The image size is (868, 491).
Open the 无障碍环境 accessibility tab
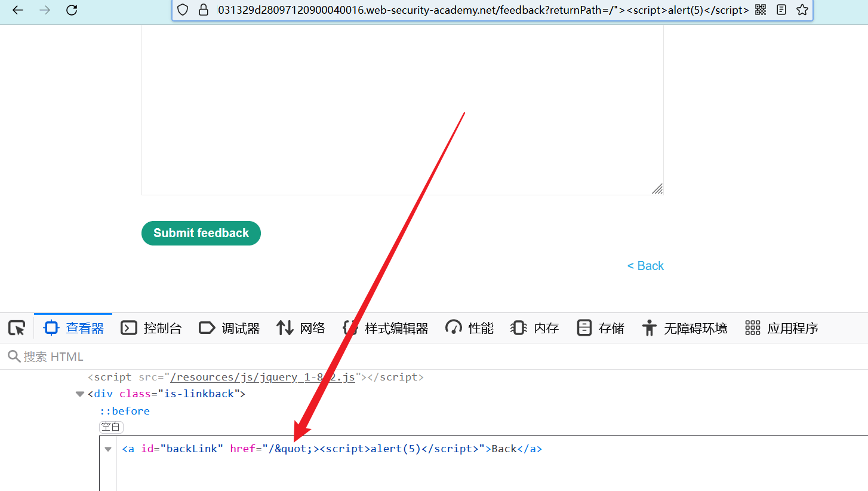click(684, 328)
